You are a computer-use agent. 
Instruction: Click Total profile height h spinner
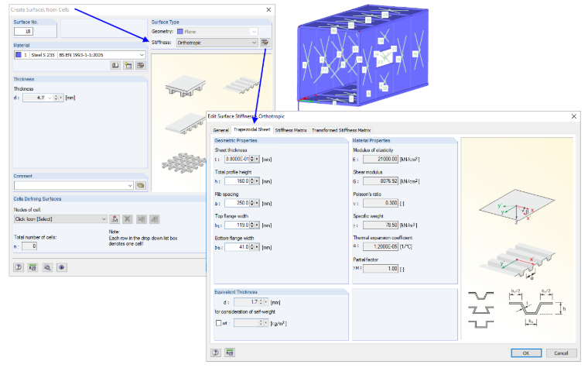tap(252, 181)
